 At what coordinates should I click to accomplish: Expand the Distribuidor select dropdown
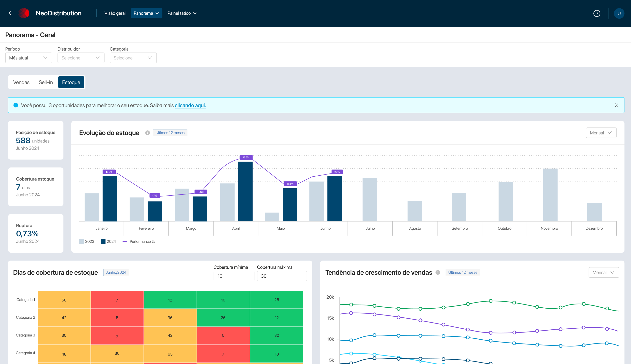(x=81, y=58)
